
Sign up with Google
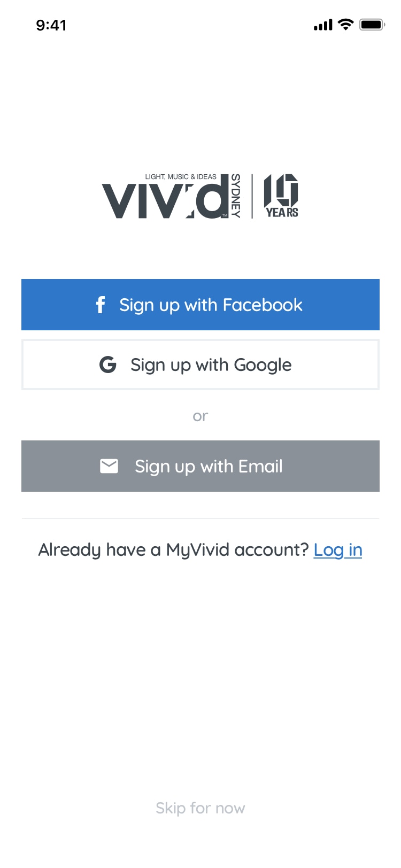[200, 365]
